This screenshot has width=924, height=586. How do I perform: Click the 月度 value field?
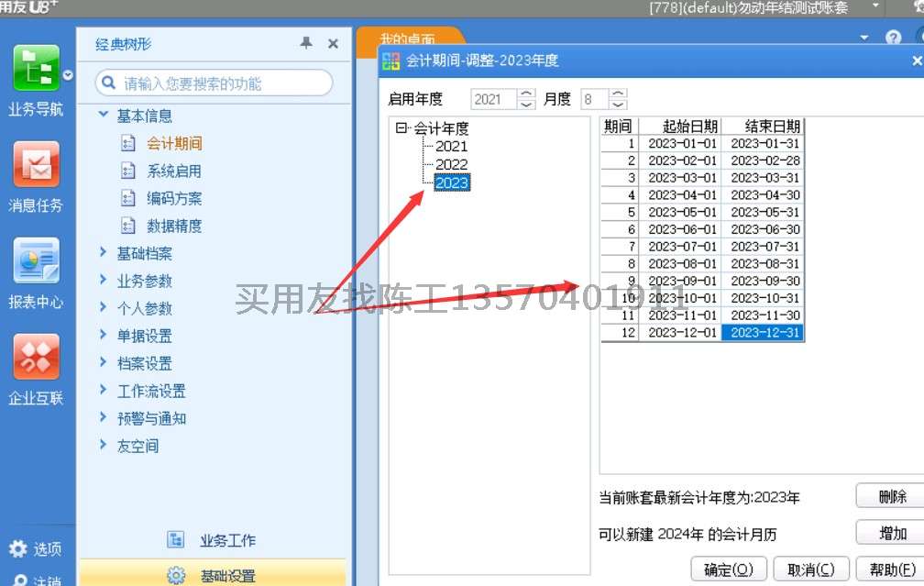tap(595, 99)
